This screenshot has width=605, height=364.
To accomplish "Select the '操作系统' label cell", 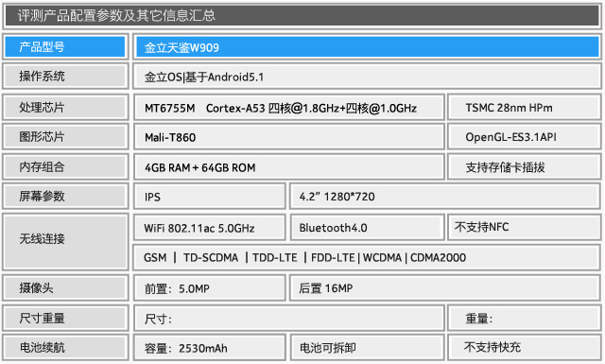I will click(x=65, y=77).
